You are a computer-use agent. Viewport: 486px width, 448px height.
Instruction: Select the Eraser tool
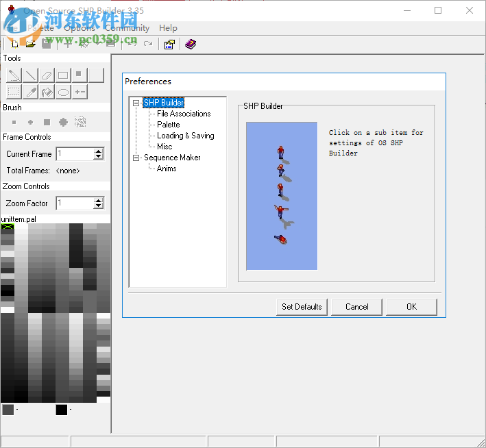[47, 75]
